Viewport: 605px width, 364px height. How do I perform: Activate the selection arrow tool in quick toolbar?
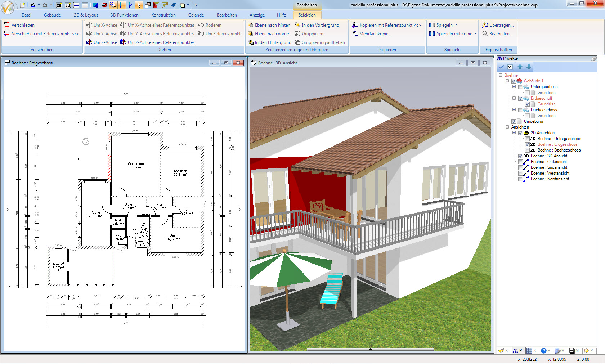[x=139, y=5]
